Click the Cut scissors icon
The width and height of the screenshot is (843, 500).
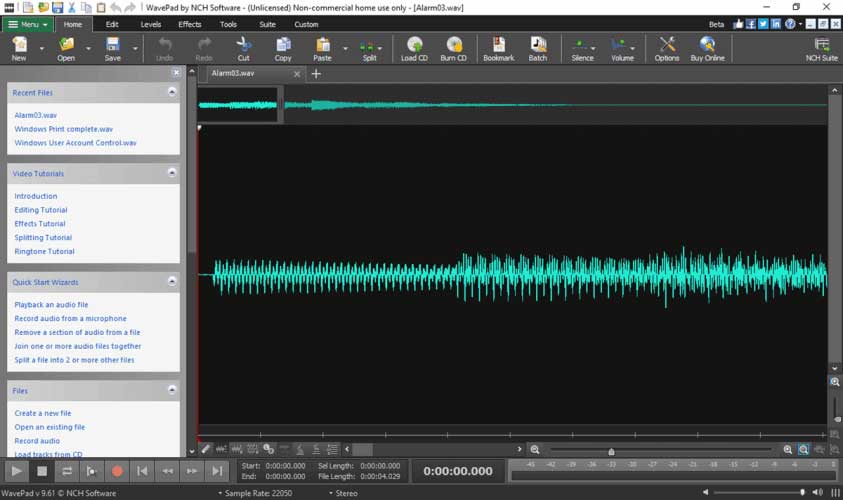[243, 48]
